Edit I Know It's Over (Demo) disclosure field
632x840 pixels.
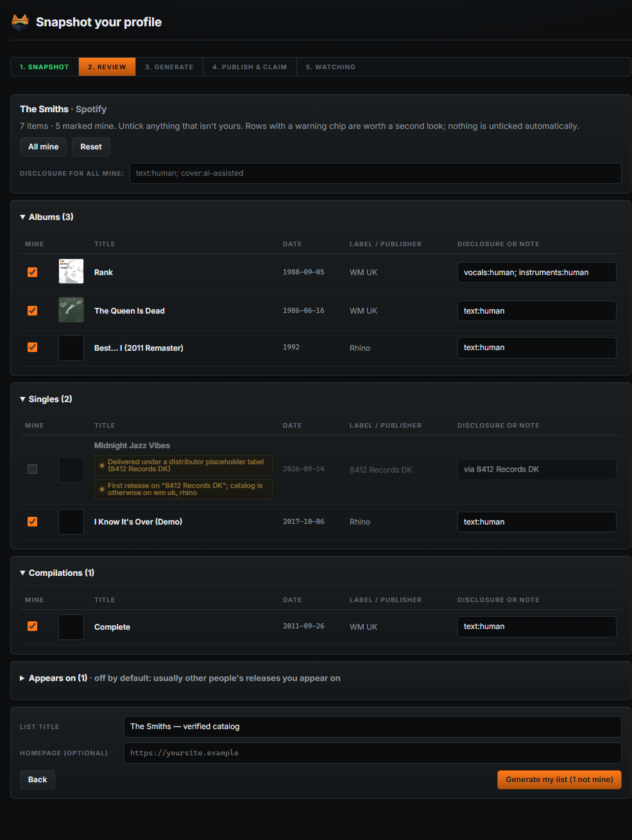(x=537, y=522)
